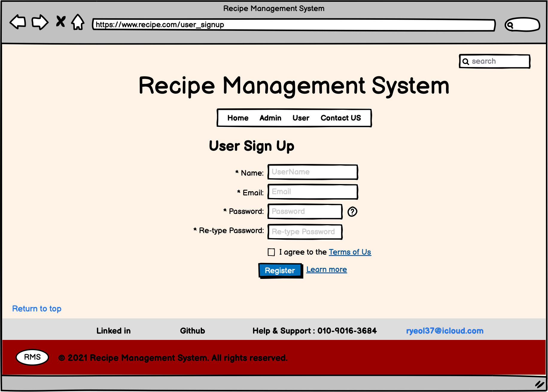
Task: Click the ryeol37@icloud.com email link
Action: [x=445, y=331]
